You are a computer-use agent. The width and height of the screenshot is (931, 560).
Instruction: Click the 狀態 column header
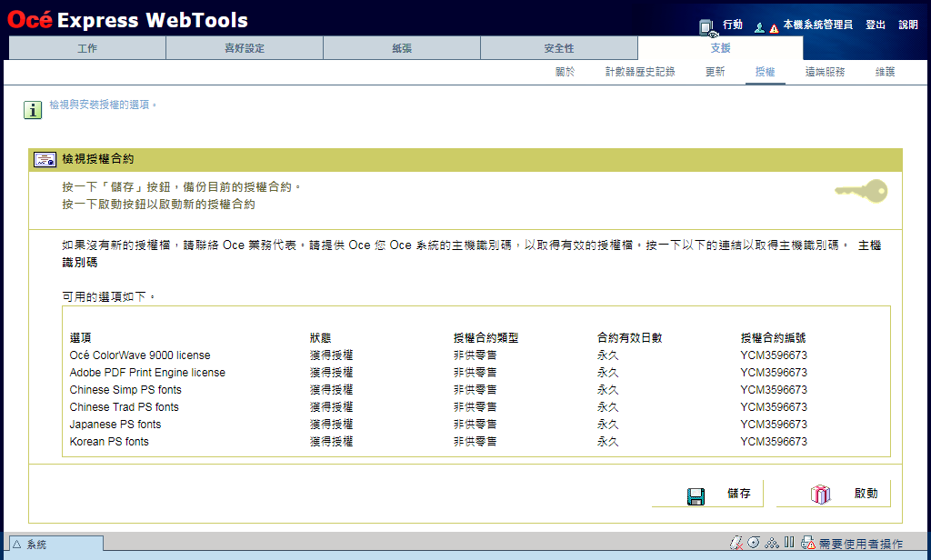[x=320, y=338]
